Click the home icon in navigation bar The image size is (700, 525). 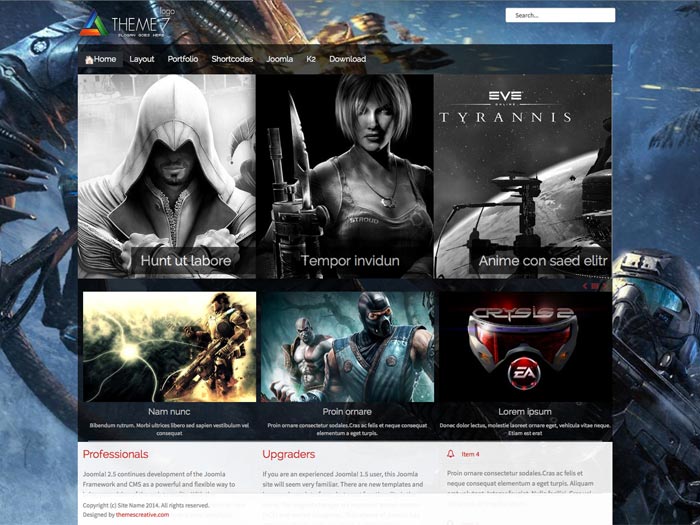click(x=89, y=60)
